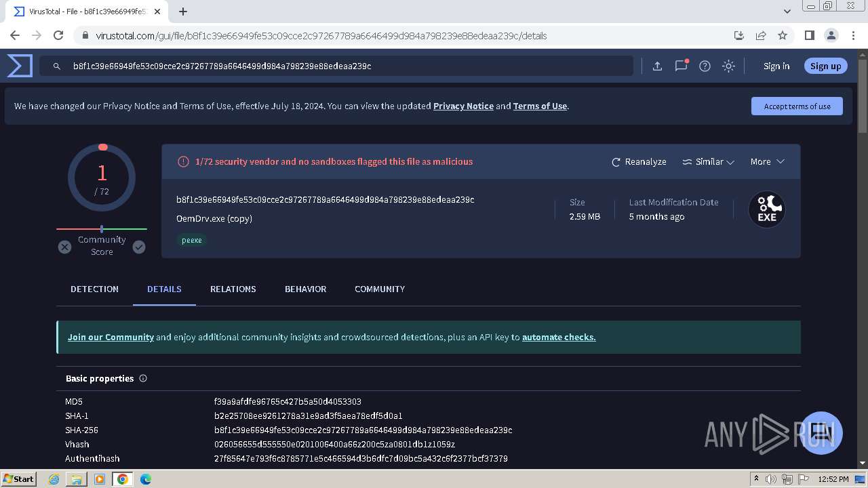Viewport: 868px width, 488px height.
Task: Click the upload file icon
Action: pyautogui.click(x=657, y=66)
